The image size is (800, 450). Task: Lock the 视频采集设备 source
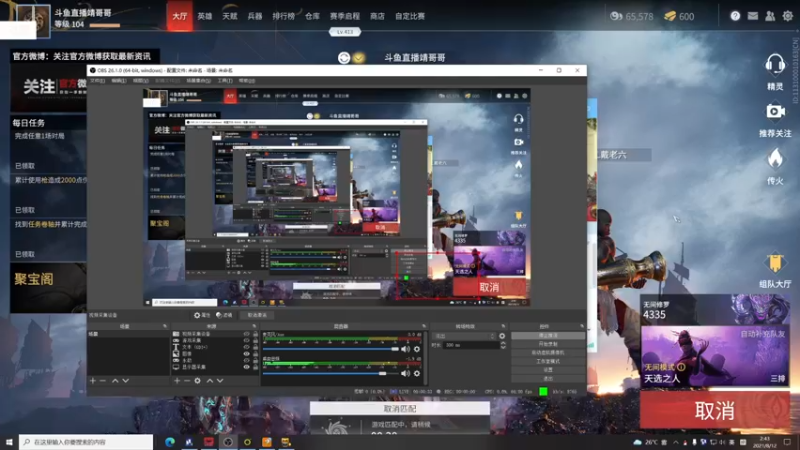click(255, 334)
